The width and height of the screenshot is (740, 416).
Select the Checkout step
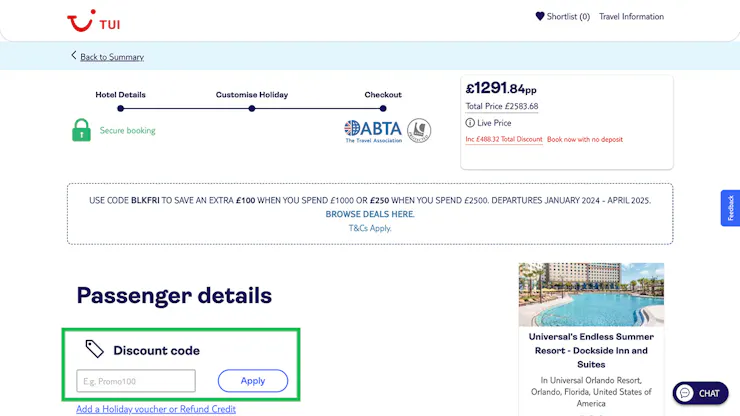[x=383, y=94]
